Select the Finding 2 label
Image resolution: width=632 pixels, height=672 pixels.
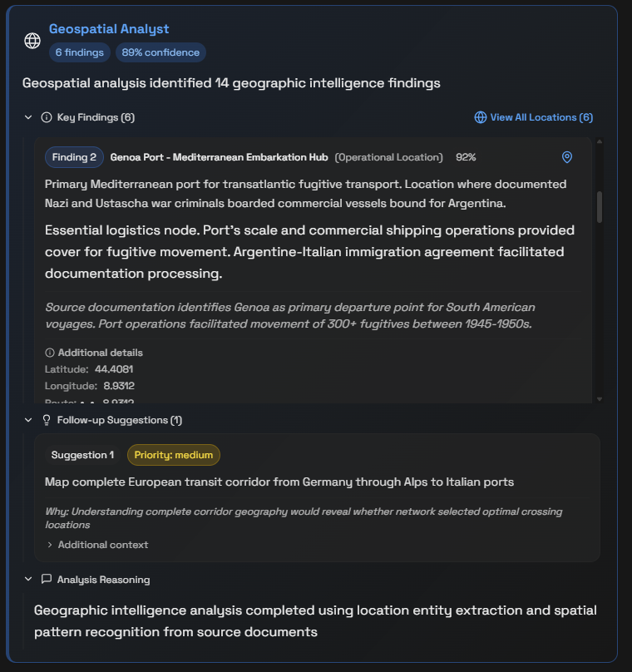coord(74,156)
